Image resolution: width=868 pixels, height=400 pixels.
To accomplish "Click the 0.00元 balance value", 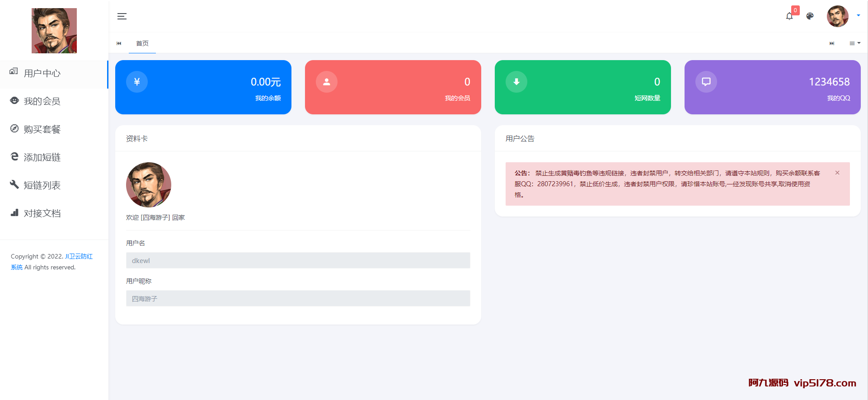I will pyautogui.click(x=266, y=82).
